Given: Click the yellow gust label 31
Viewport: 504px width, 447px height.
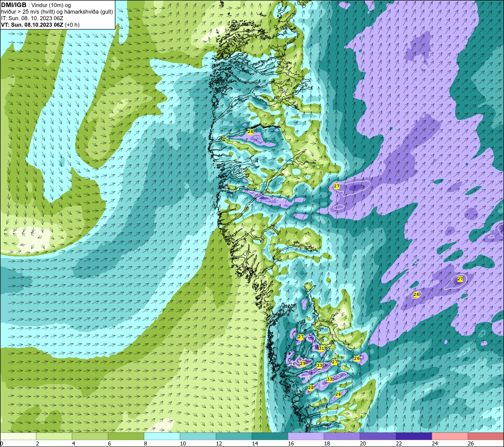Looking at the screenshot, I should [321, 348].
